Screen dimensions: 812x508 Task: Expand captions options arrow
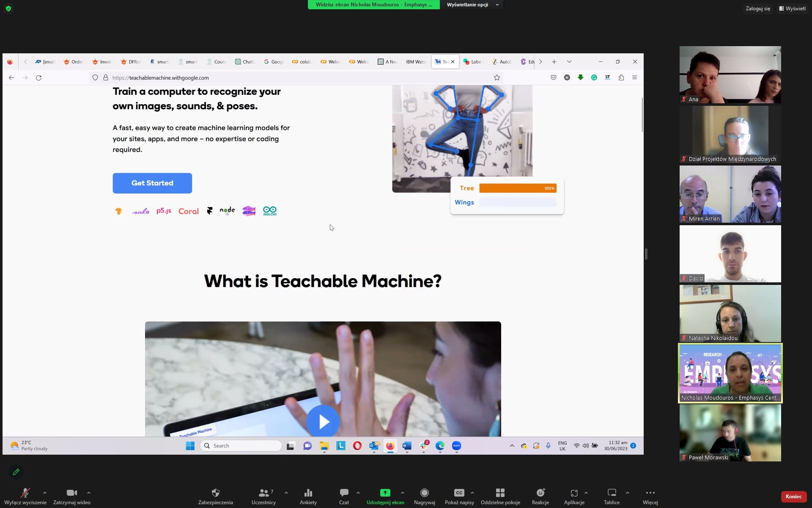472,493
